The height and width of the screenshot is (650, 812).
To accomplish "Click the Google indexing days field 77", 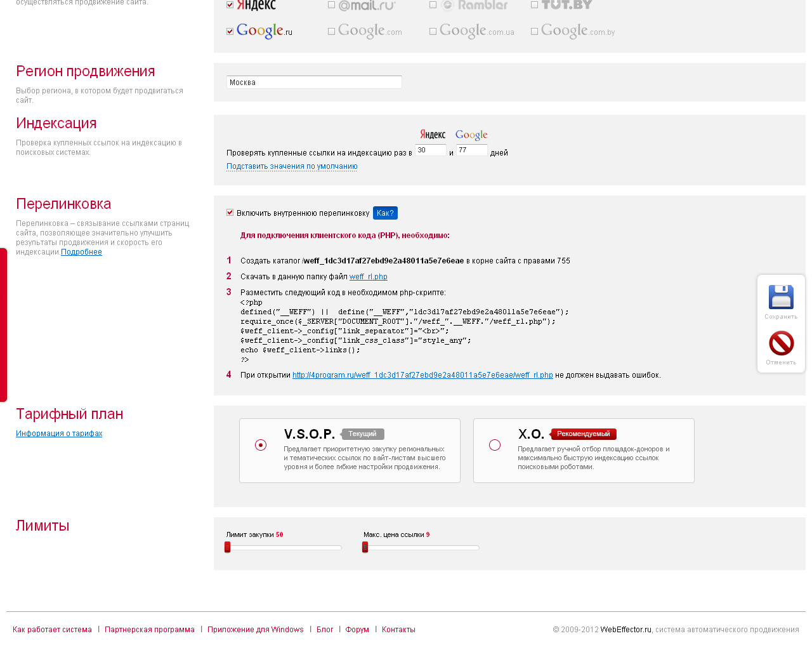I will (472, 150).
